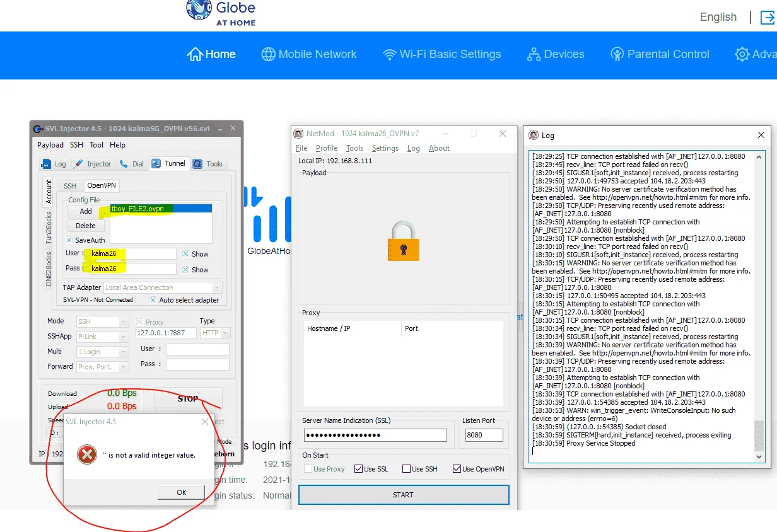Click the proxy Pass field beside Forward
Screen dimensions: 777x532
tap(197, 364)
